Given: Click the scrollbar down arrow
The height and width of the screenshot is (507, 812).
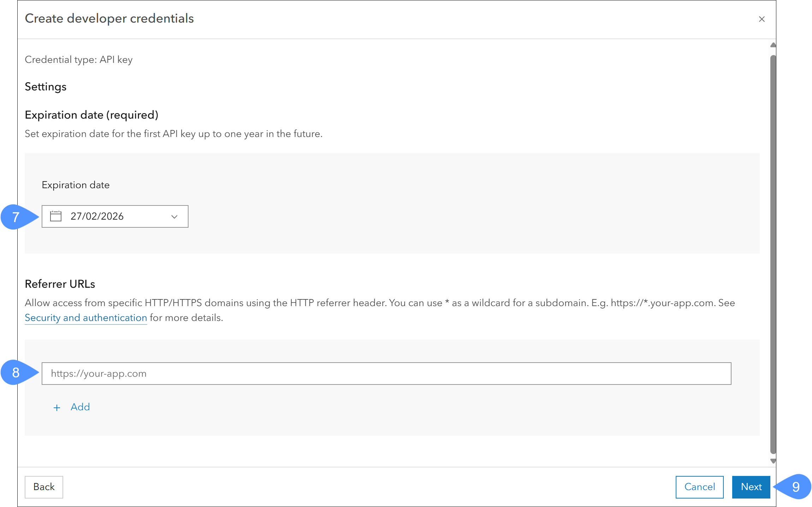Looking at the screenshot, I should (773, 461).
